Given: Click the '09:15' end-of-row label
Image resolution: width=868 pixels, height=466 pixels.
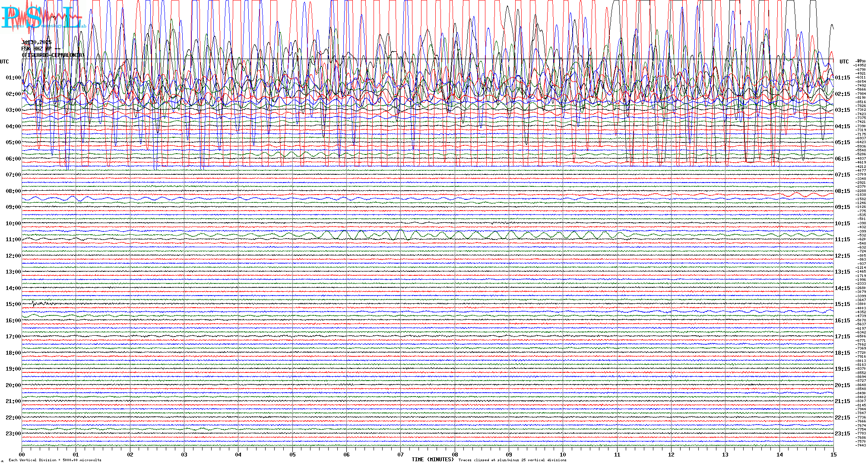Looking at the screenshot, I should pyautogui.click(x=843, y=207).
